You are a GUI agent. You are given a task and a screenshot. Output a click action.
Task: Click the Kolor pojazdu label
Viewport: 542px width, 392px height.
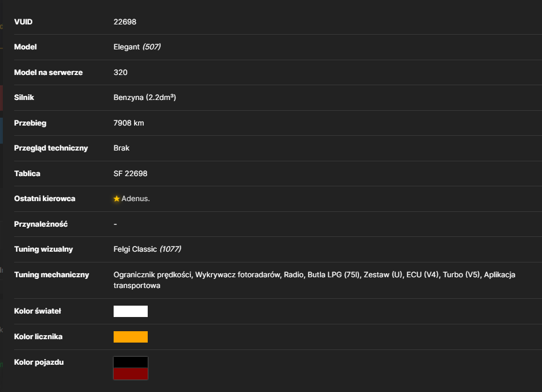(x=39, y=362)
